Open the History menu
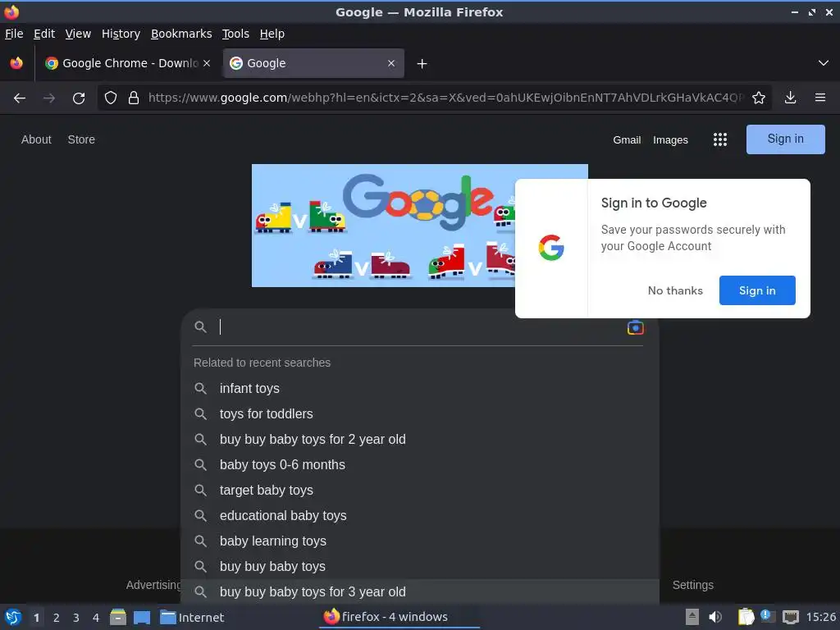840x630 pixels. coord(121,34)
